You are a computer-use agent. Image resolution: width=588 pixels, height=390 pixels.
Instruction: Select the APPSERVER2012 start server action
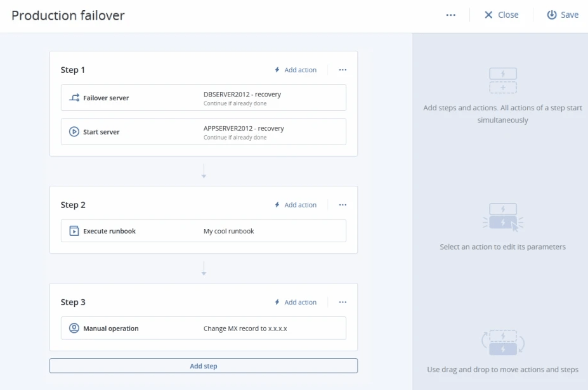click(x=204, y=132)
